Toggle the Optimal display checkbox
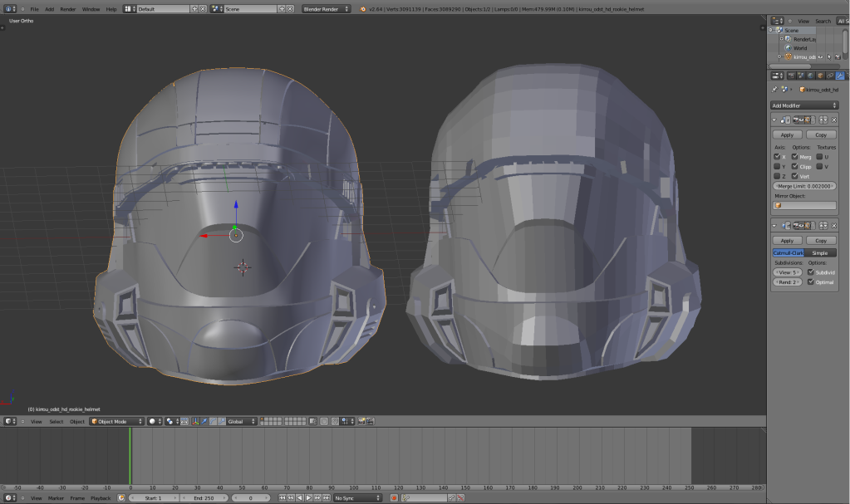 click(x=811, y=282)
